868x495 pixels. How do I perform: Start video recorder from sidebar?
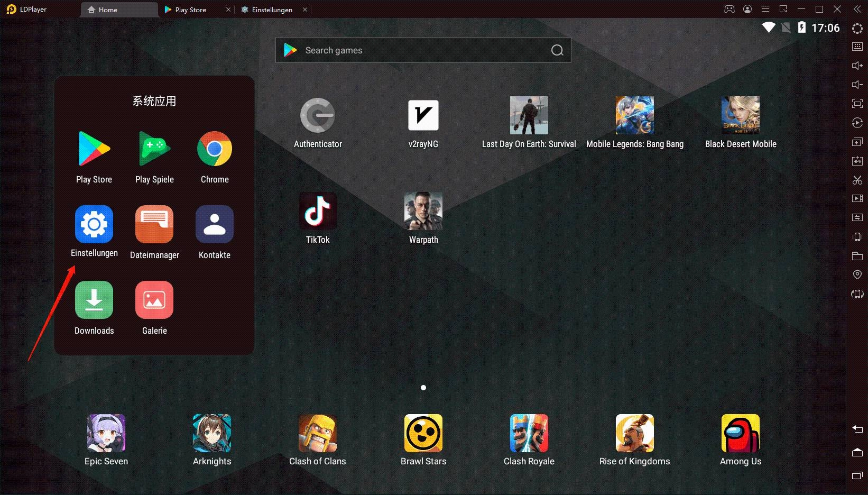857,198
